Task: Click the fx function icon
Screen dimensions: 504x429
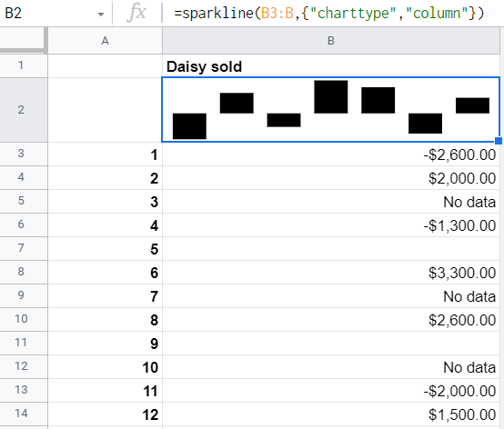Action: 137,13
